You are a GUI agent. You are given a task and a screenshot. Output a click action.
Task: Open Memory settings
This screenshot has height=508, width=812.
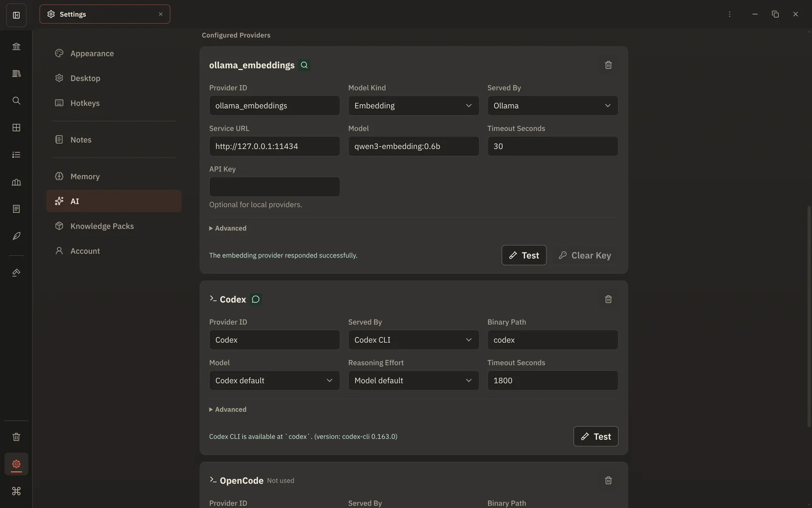coord(114,177)
